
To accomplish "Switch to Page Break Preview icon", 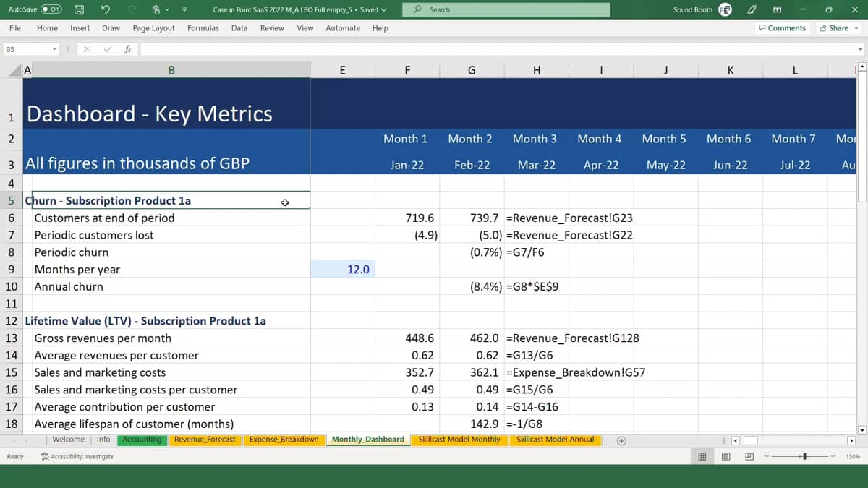I will (749, 456).
